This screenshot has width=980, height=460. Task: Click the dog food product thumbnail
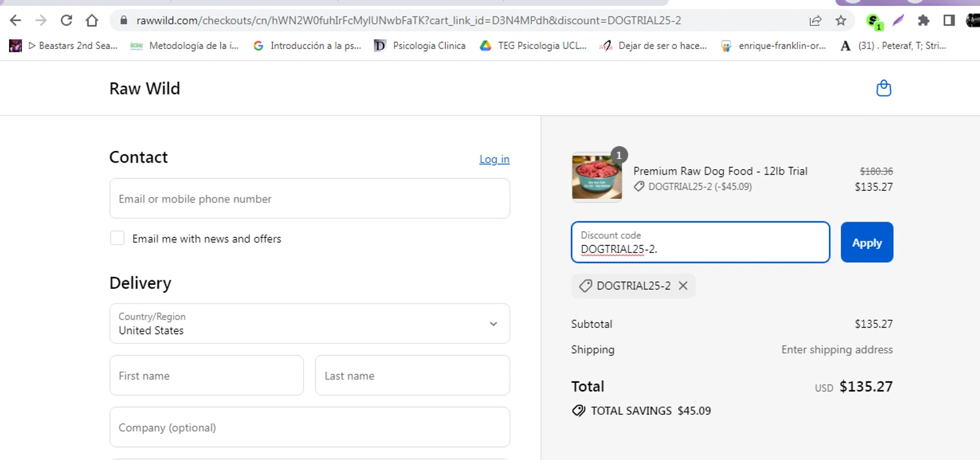click(596, 177)
